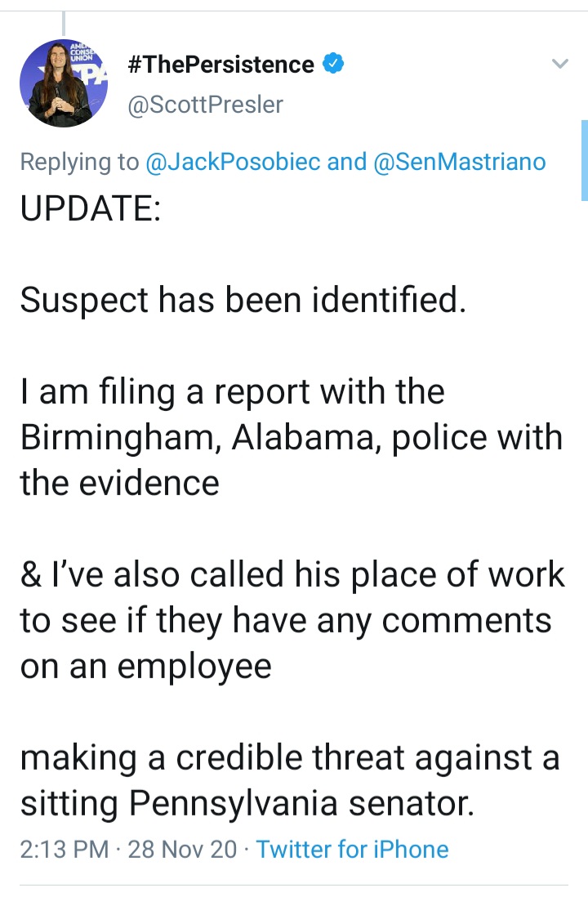
Task: Click the 2:13 PM timestamp
Action: 65,849
